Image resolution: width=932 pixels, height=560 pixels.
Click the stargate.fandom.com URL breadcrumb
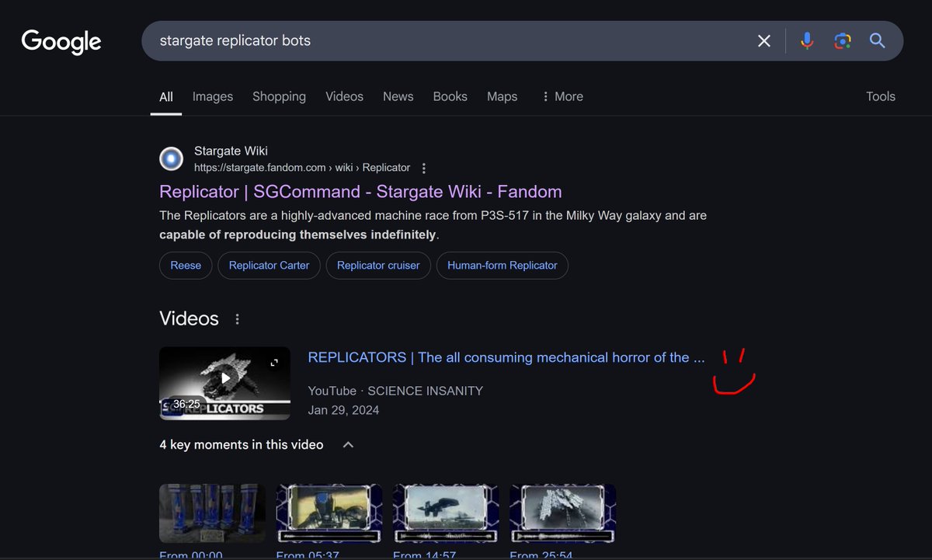click(x=302, y=168)
